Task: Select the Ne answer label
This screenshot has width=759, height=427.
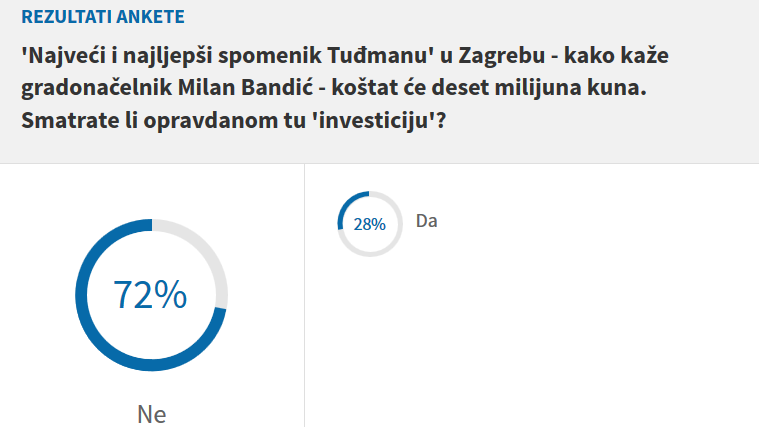Action: [151, 413]
